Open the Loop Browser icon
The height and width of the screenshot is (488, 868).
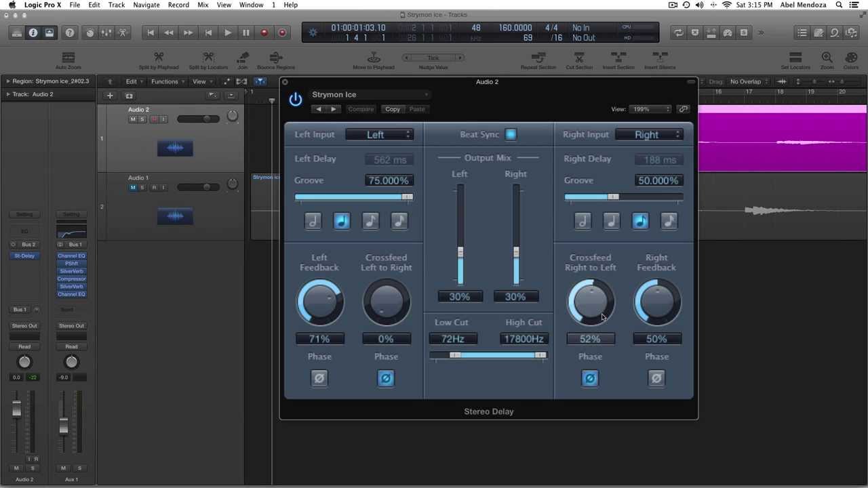[835, 33]
